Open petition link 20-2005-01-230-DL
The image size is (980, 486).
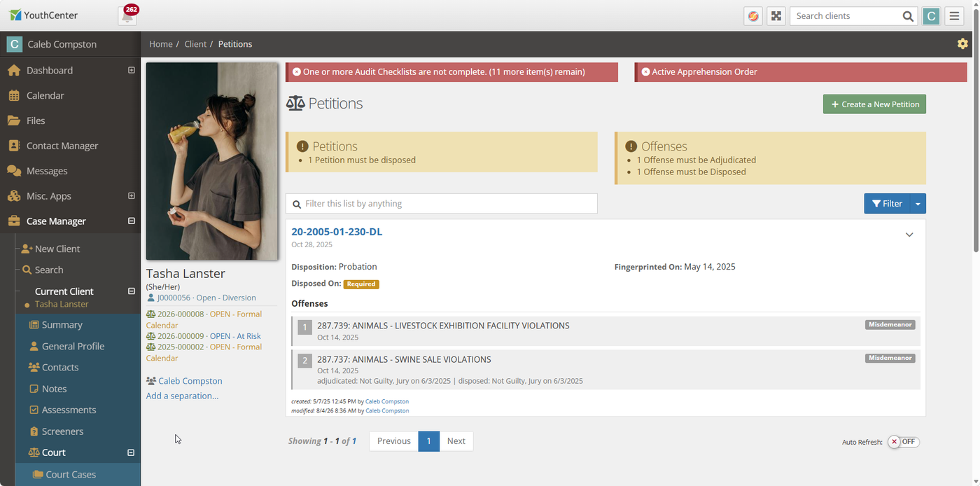(337, 232)
